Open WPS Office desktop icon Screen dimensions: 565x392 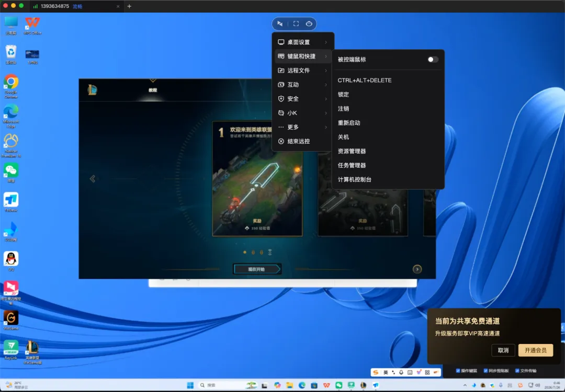(x=32, y=26)
